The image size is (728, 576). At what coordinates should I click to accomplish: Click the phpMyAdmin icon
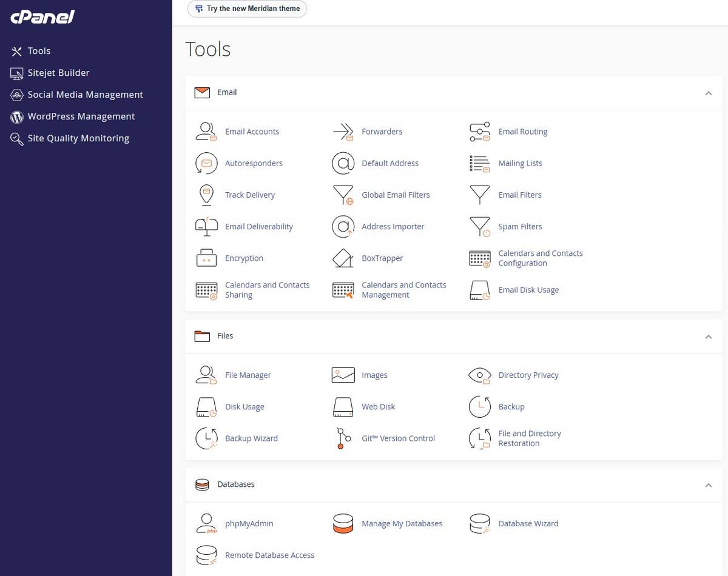pos(206,523)
